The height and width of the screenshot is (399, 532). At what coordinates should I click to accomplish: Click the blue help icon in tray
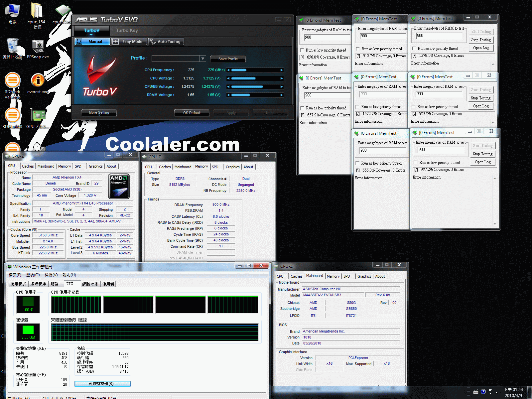tap(483, 392)
